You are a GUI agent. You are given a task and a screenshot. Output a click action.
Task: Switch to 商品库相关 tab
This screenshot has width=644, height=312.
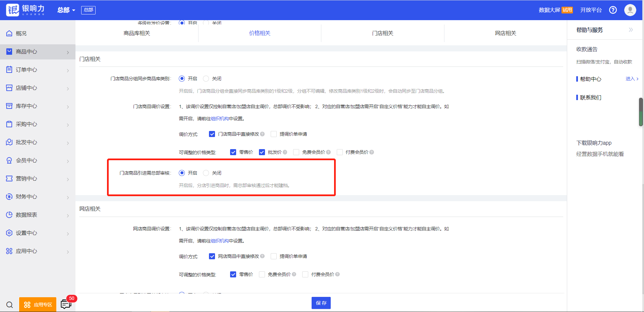[137, 33]
